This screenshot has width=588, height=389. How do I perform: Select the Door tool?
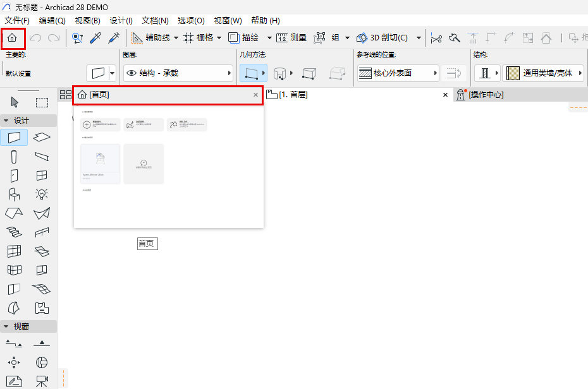click(14, 175)
